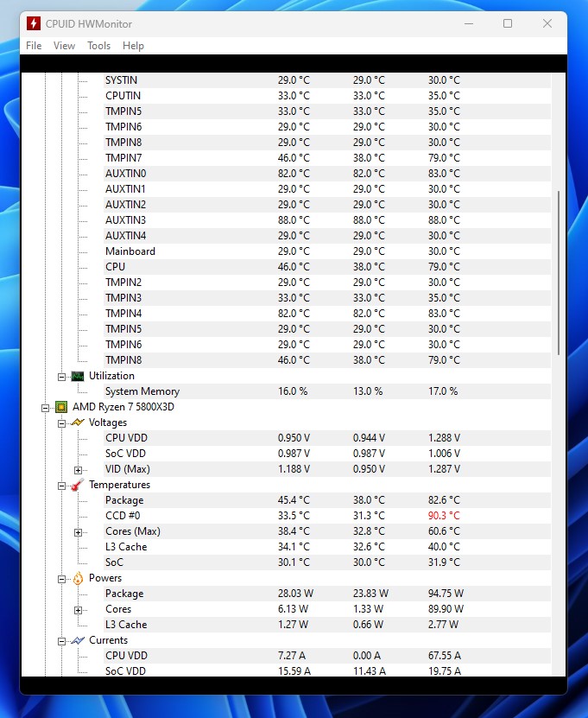Click the Temperatures label
588x718 pixels.
(119, 485)
